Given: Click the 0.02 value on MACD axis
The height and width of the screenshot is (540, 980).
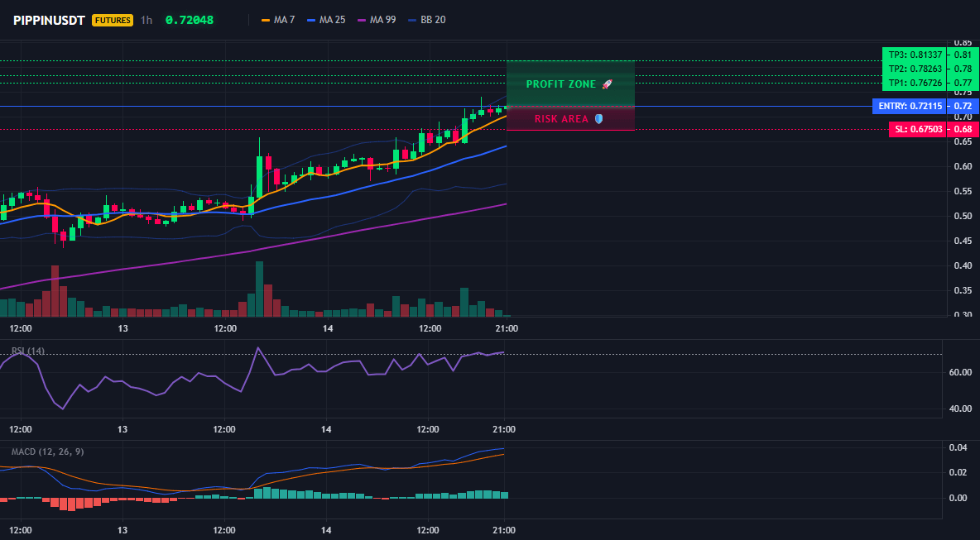Looking at the screenshot, I should point(958,472).
